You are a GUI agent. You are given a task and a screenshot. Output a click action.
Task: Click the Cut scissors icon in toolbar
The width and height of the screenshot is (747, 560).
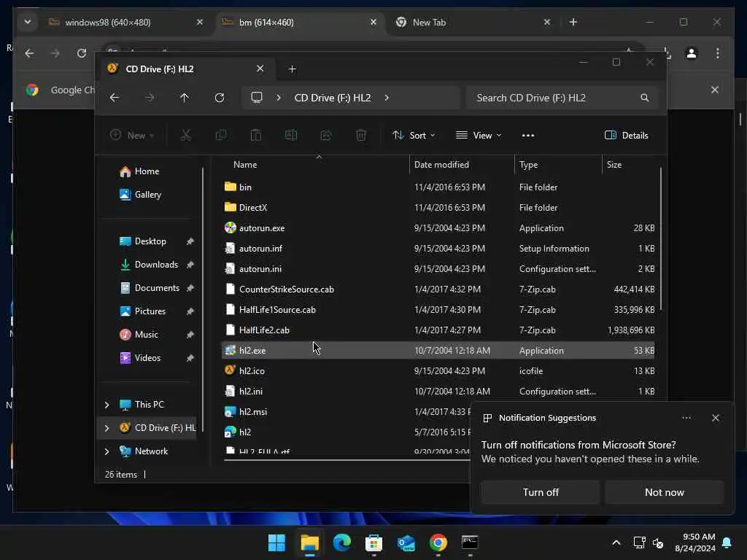[x=186, y=135]
